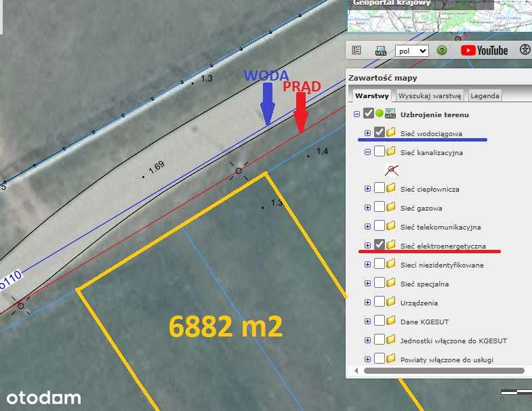Expand the Sieć specjalna node
Image resolution: width=532 pixels, height=411 pixels.
click(367, 284)
